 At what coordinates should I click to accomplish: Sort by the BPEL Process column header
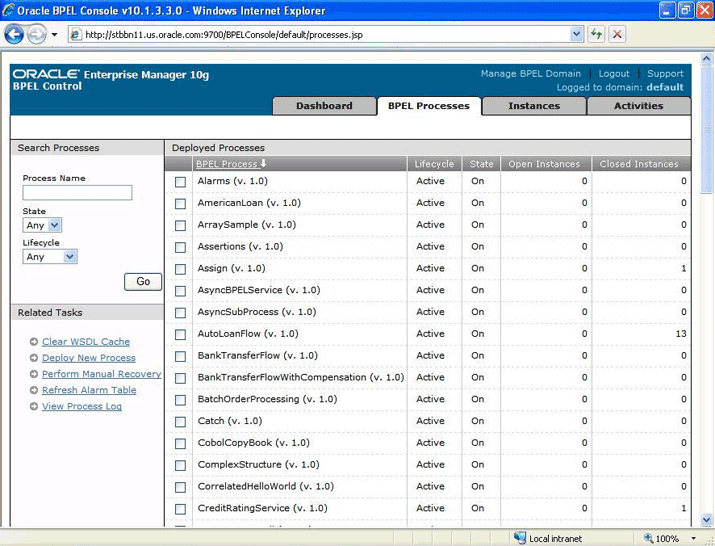(x=227, y=164)
